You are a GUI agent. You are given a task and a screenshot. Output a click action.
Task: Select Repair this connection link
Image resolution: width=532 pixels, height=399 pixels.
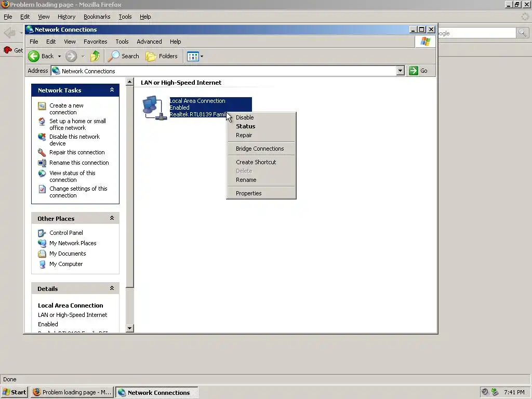[77, 152]
